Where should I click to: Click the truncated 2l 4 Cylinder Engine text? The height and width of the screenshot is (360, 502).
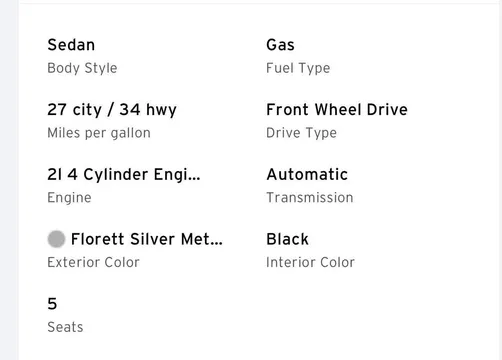click(124, 175)
